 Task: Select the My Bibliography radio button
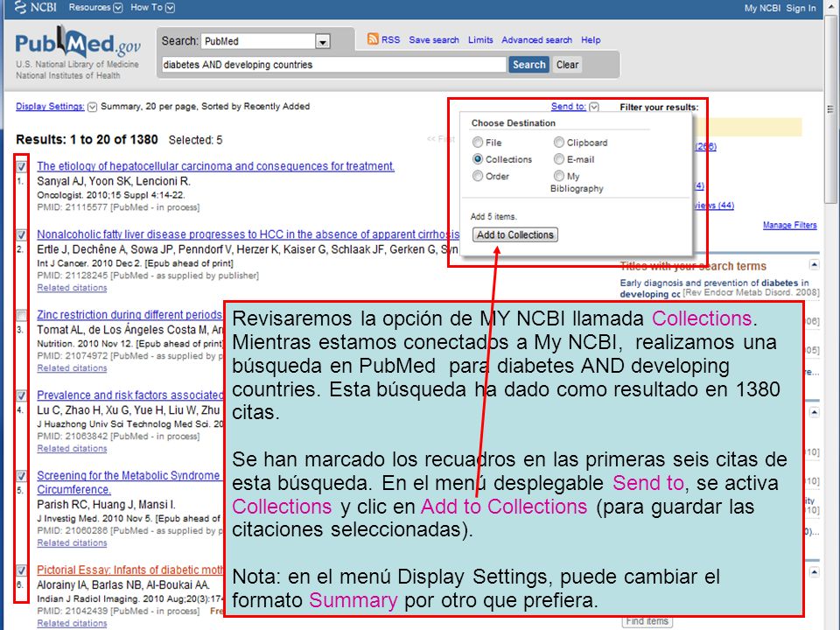pyautogui.click(x=559, y=176)
